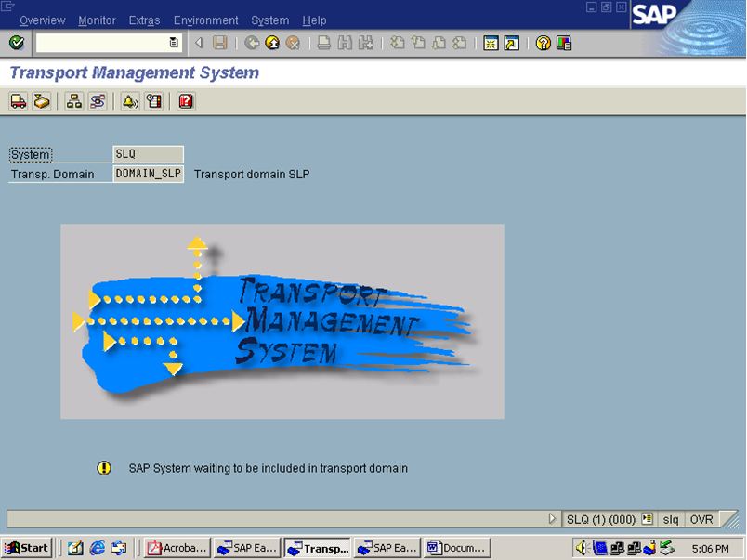The image size is (747, 560).
Task: Open Transport Routes icon
Action: click(x=98, y=101)
